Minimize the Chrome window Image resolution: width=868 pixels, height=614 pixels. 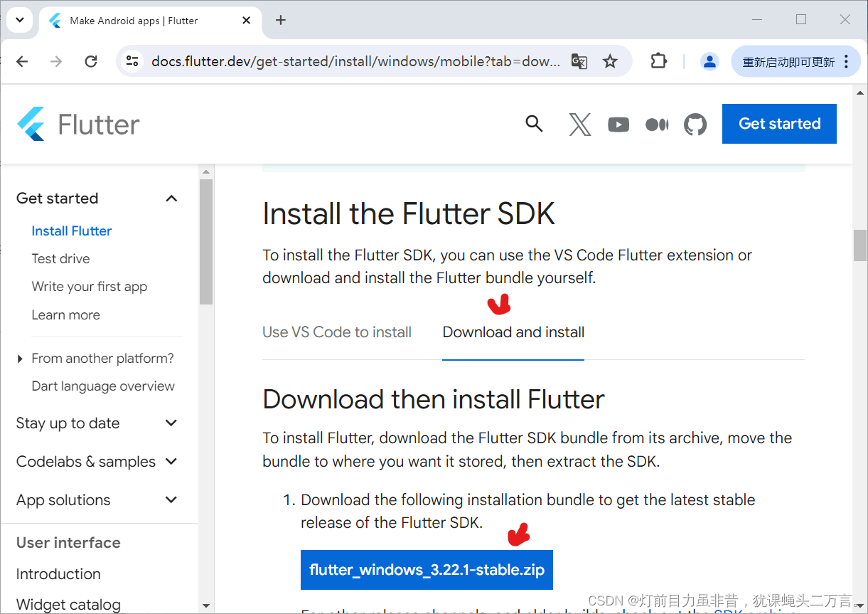(758, 20)
